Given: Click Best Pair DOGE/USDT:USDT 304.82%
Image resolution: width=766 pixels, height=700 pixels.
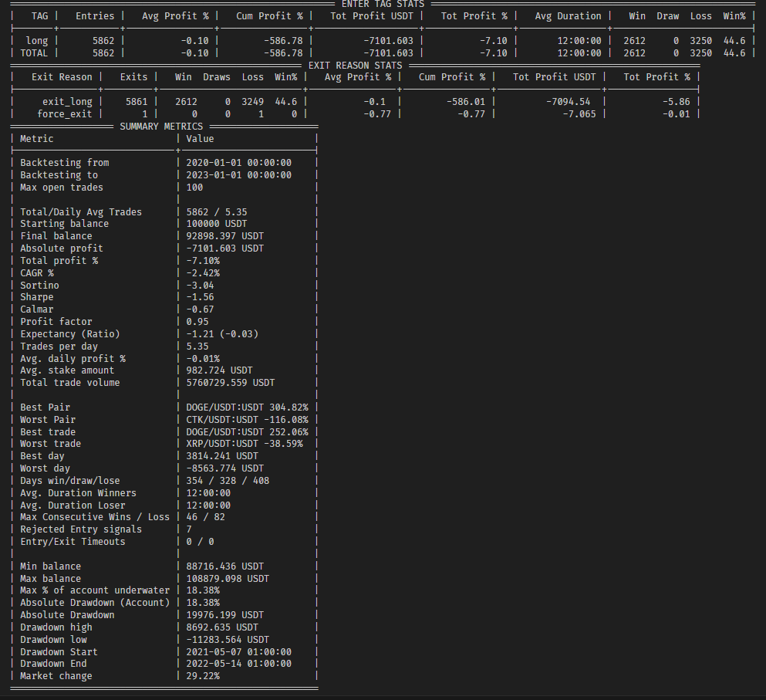Looking at the screenshot, I should click(x=247, y=407).
